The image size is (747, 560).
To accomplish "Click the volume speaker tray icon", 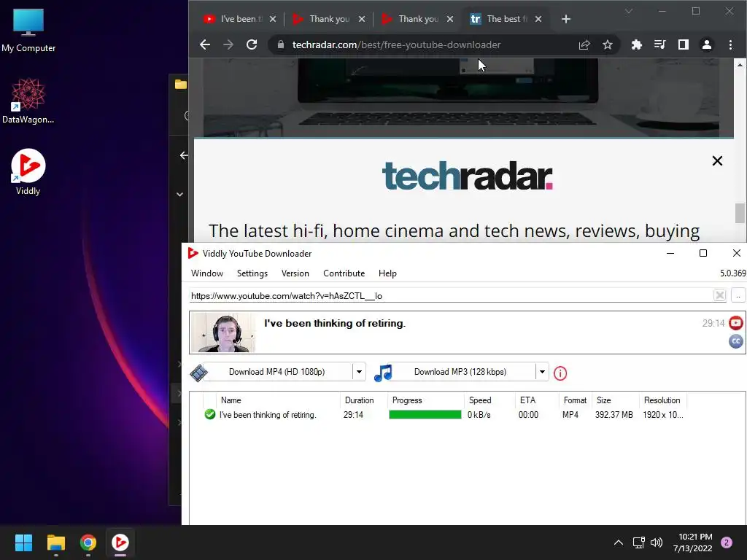I will click(x=657, y=542).
